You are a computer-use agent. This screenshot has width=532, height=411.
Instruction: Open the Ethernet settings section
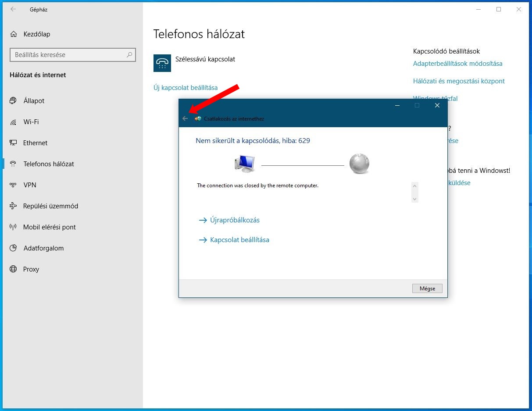point(35,143)
